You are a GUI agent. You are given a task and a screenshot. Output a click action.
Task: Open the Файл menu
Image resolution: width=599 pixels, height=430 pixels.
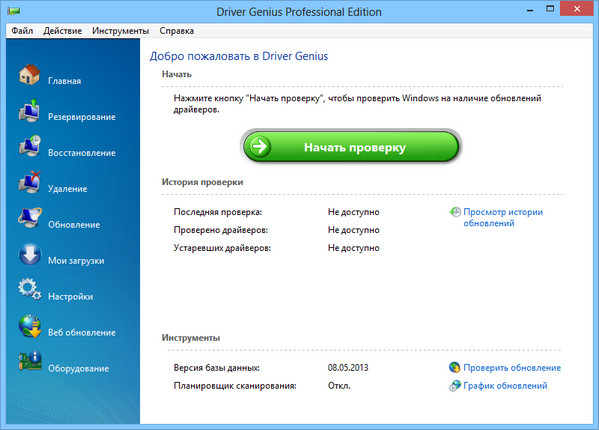coord(22,31)
